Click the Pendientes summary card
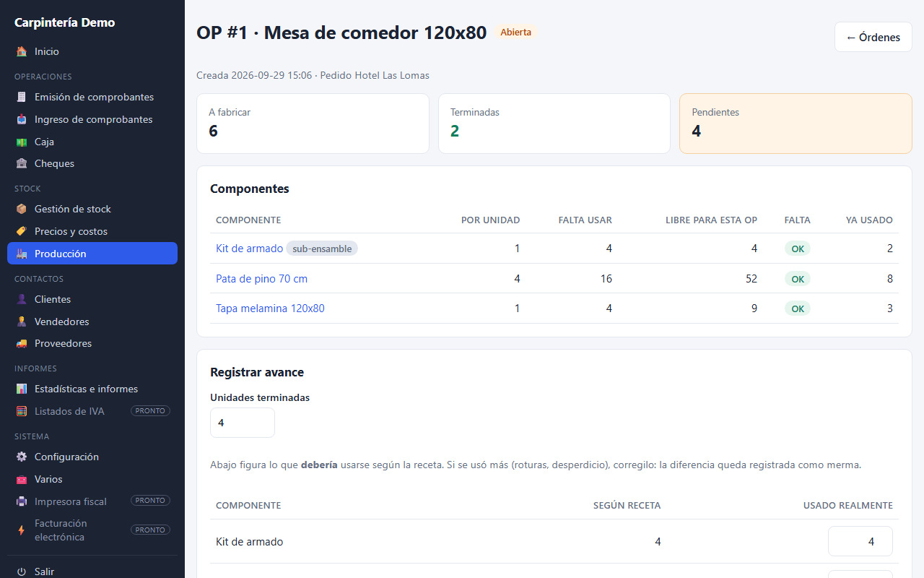The height and width of the screenshot is (578, 924). pyautogui.click(x=796, y=124)
